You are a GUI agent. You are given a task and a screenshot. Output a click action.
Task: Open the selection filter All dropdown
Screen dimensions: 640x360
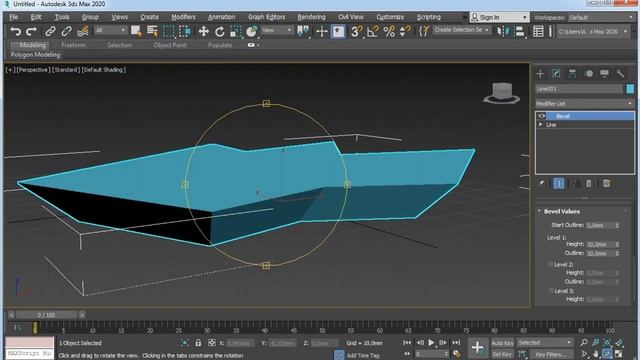click(x=111, y=30)
